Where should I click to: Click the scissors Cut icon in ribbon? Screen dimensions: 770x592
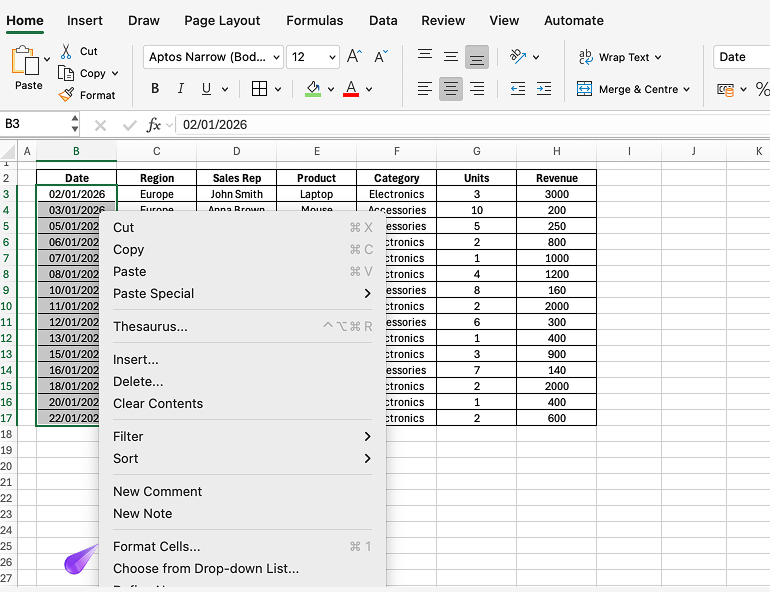pos(66,51)
